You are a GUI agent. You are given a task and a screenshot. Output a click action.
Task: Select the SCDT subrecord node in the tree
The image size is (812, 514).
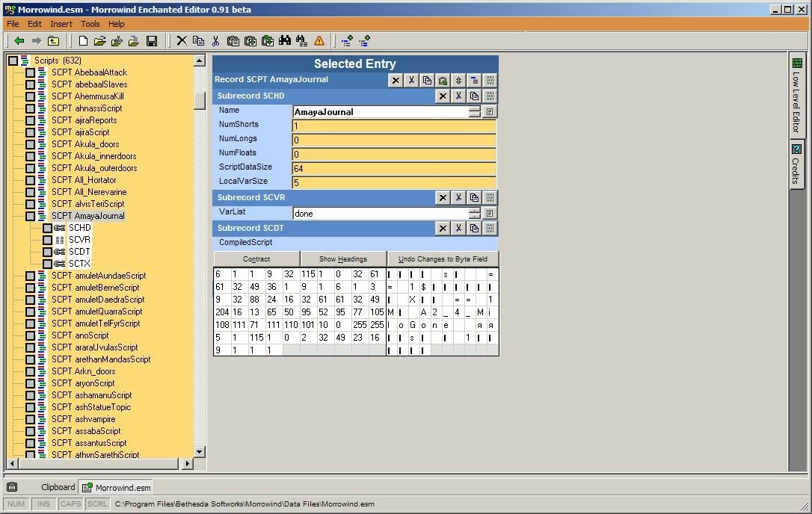click(x=80, y=252)
